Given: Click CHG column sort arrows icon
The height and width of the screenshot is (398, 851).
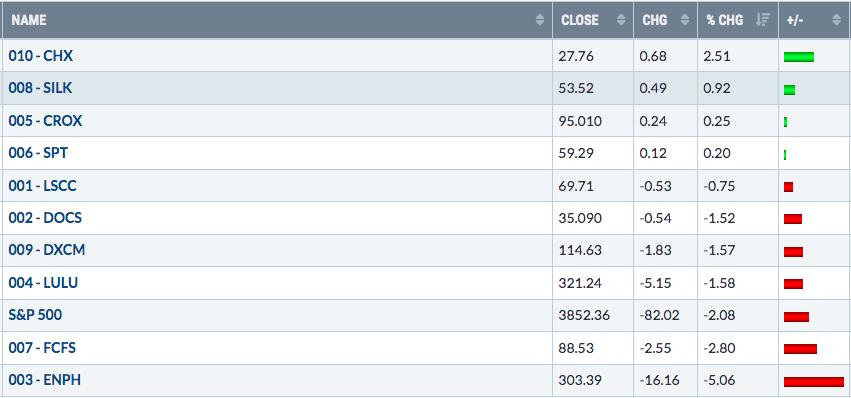Looking at the screenshot, I should coord(685,20).
